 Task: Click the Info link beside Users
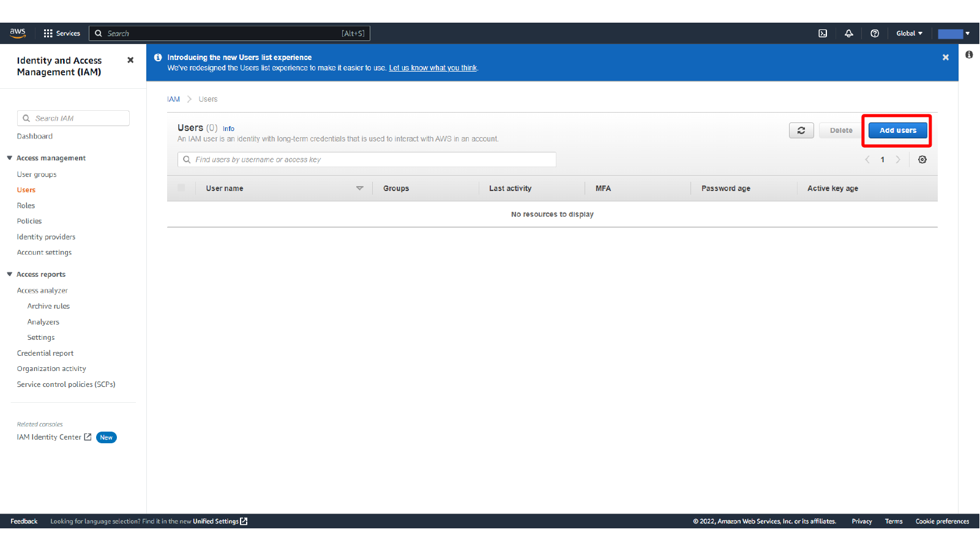click(x=228, y=129)
